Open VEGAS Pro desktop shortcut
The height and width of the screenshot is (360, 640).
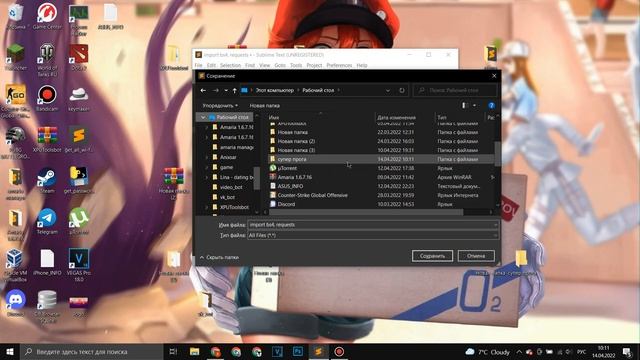tap(78, 264)
